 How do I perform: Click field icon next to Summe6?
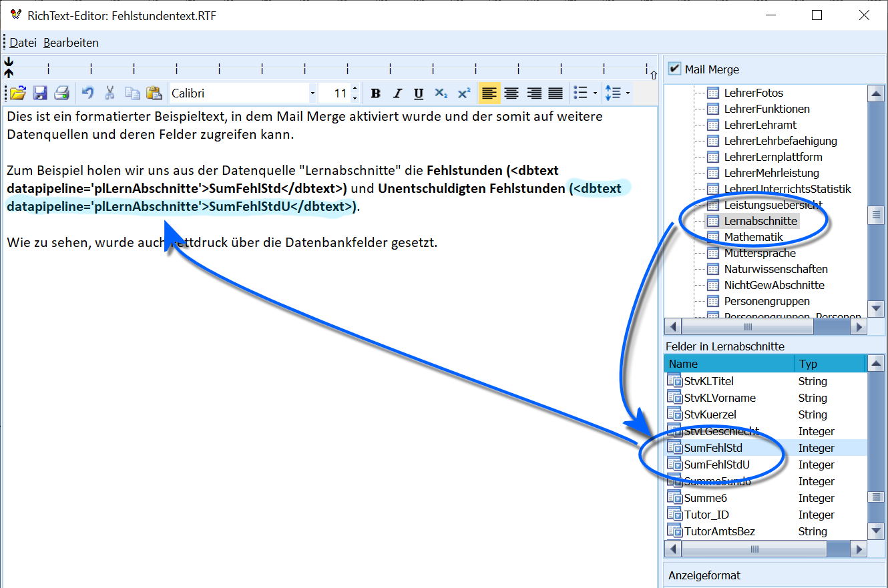[674, 498]
